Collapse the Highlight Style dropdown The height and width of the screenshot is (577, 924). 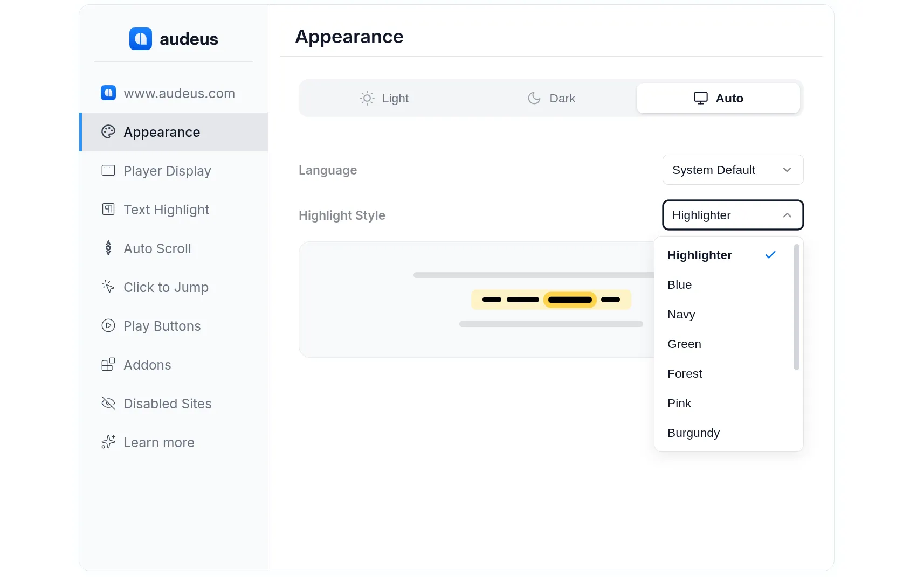pos(733,215)
